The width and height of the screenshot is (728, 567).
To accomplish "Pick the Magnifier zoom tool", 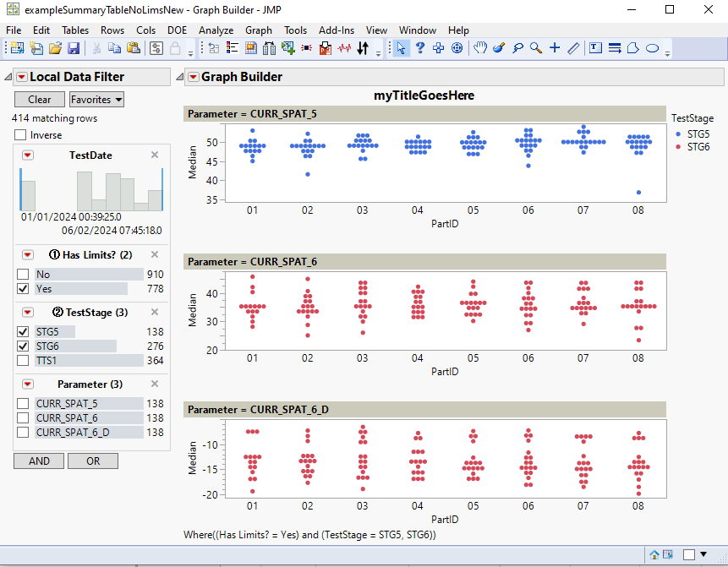I will (x=536, y=48).
